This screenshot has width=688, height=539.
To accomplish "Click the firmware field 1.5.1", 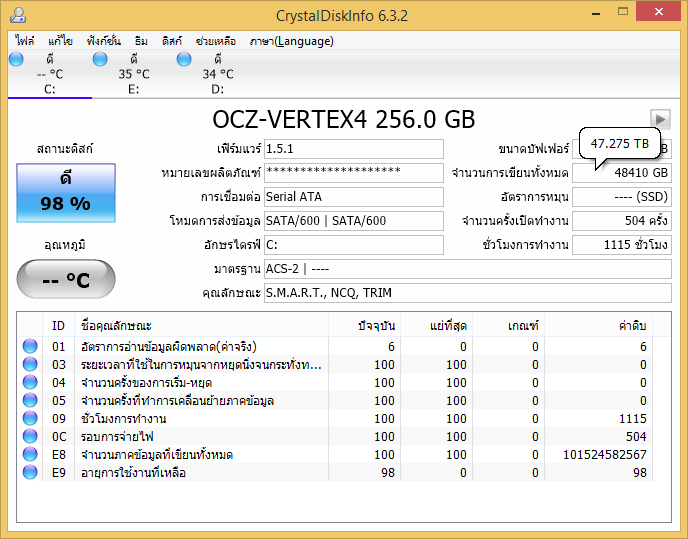I will (354, 149).
